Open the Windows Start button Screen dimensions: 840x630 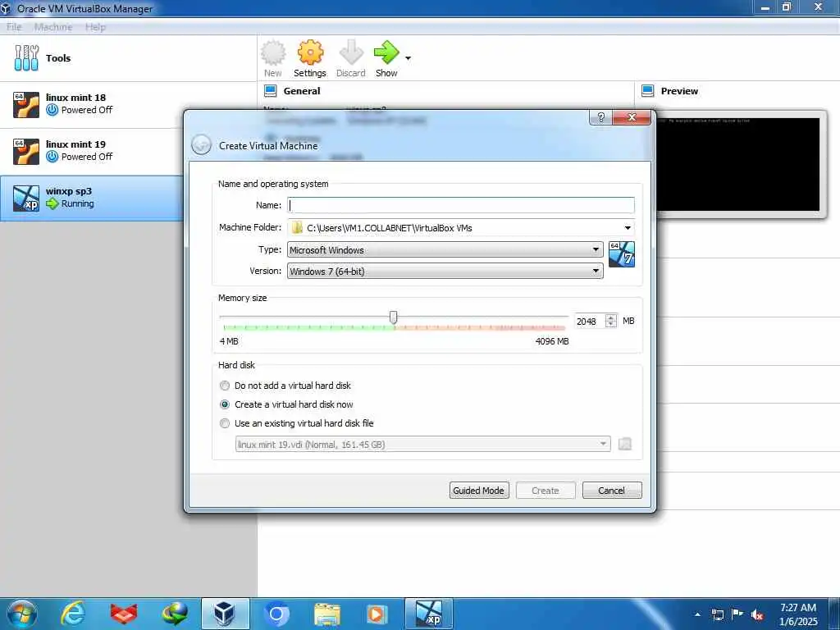[x=22, y=614]
